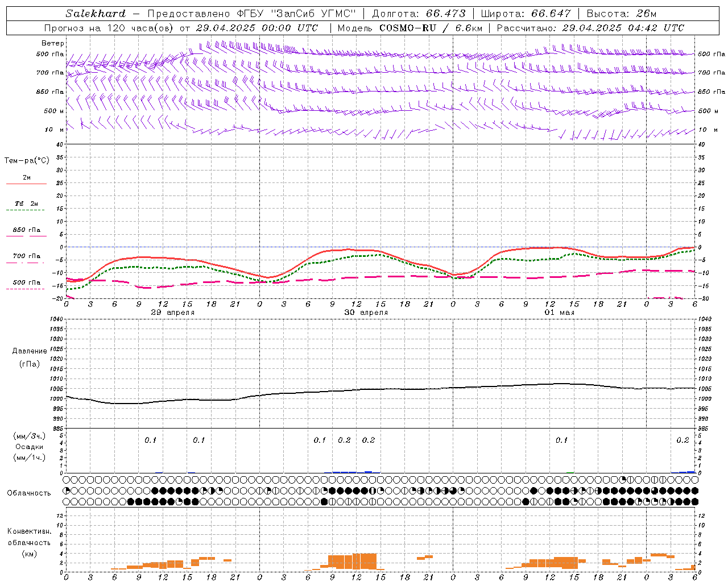Click the "Широта: 66.647" value

526,14
